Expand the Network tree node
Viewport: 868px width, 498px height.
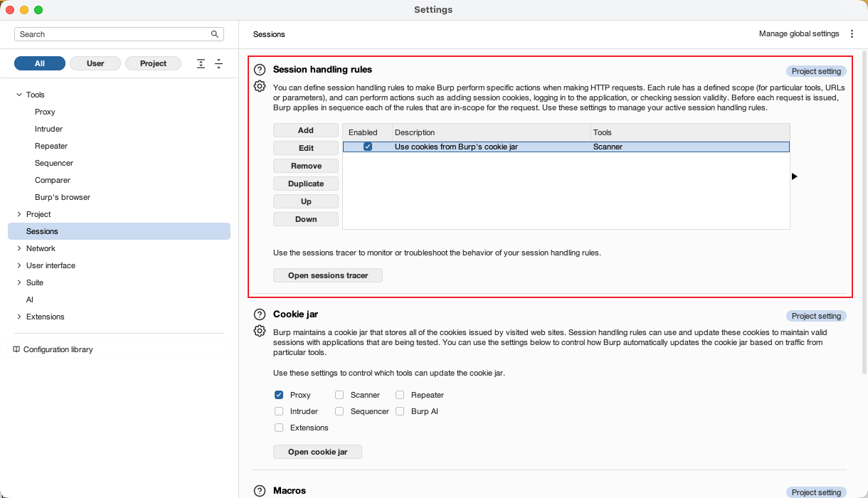coord(18,248)
